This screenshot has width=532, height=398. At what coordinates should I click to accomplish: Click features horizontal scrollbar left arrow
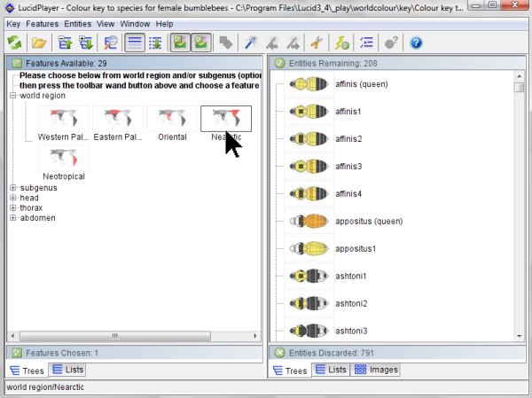[x=13, y=336]
